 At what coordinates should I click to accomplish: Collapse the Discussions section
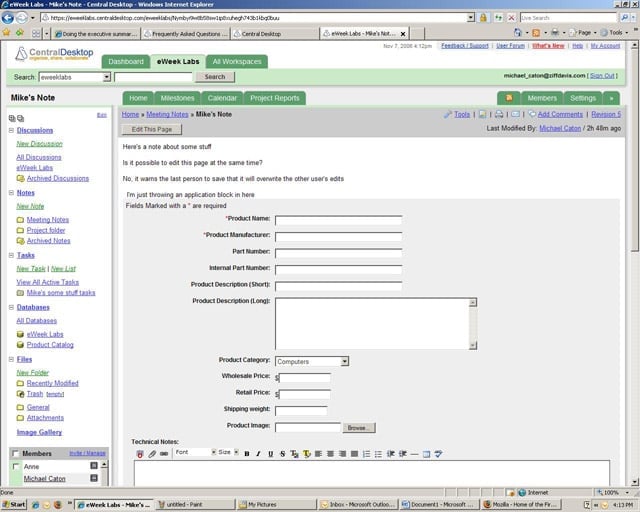point(11,130)
